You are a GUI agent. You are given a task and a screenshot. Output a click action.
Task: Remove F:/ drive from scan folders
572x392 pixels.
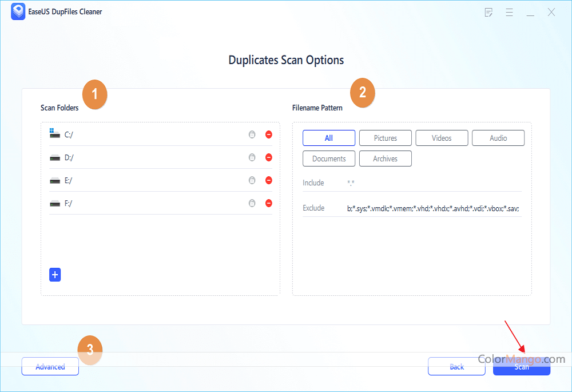tap(269, 203)
